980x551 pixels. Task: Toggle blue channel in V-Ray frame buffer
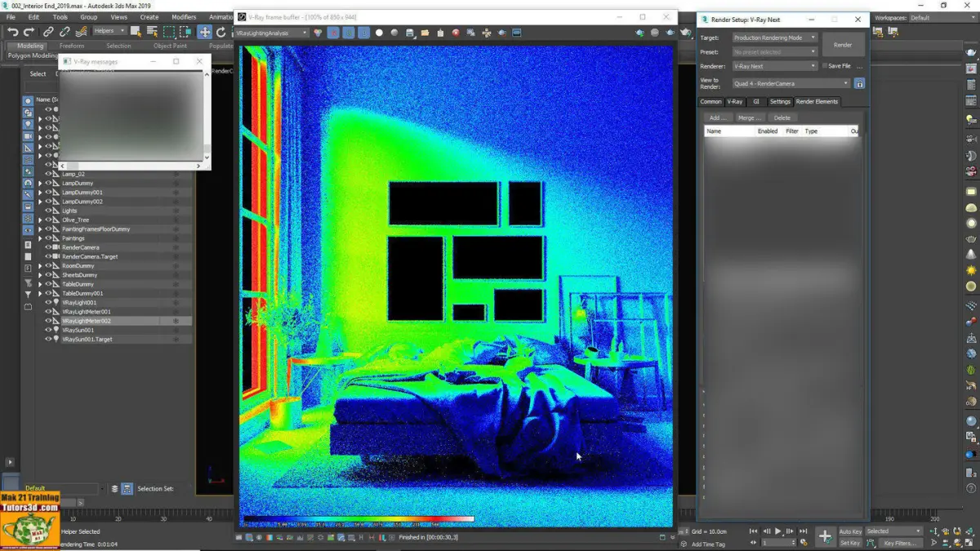(x=363, y=33)
